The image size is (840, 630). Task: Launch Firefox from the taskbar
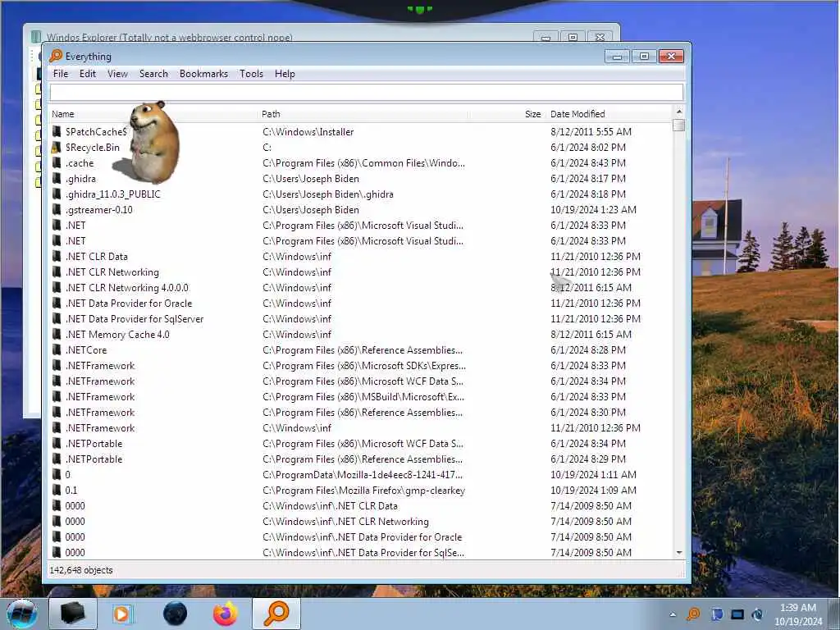click(x=226, y=614)
